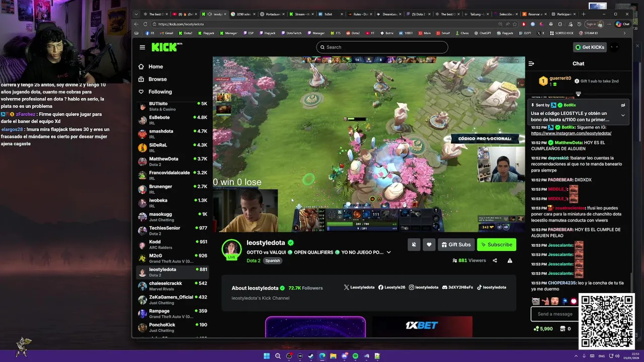Open the Gmail bookmark

coord(166,33)
